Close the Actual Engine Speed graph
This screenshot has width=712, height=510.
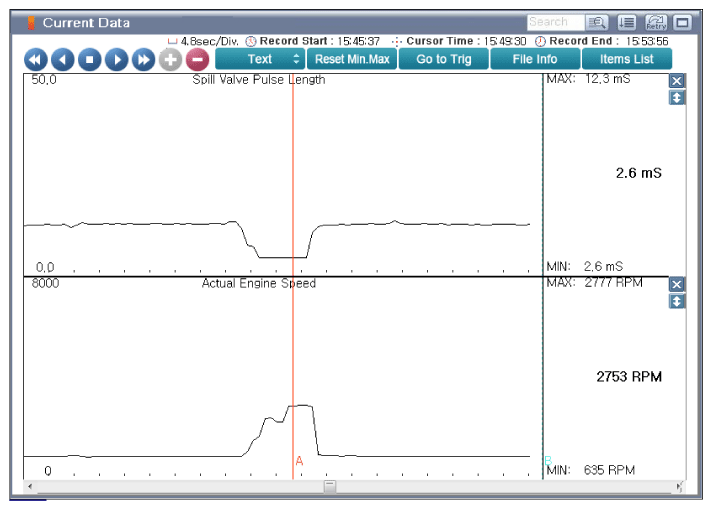(677, 284)
